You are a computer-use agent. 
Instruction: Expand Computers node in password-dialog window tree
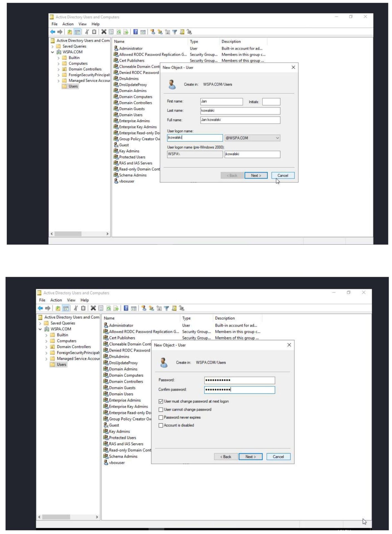click(x=46, y=341)
